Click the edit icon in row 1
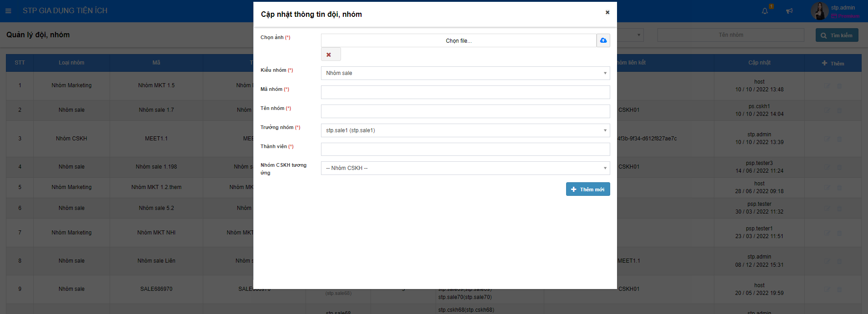Viewport: 868px width, 314px height. tap(827, 85)
